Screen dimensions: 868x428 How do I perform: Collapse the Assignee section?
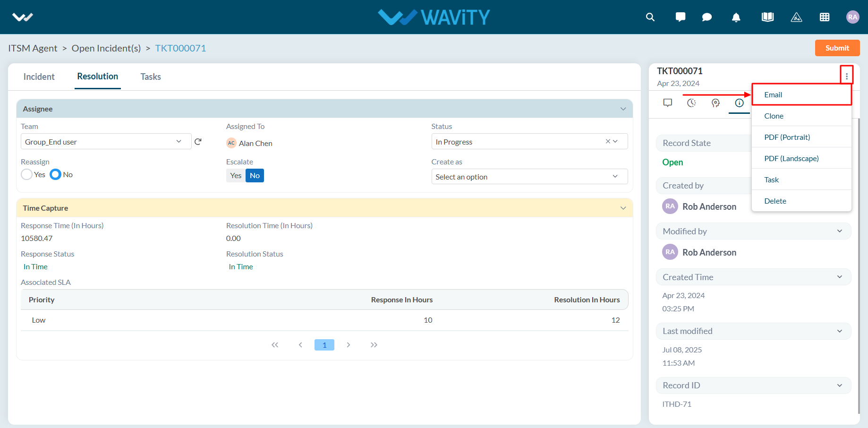pyautogui.click(x=623, y=109)
